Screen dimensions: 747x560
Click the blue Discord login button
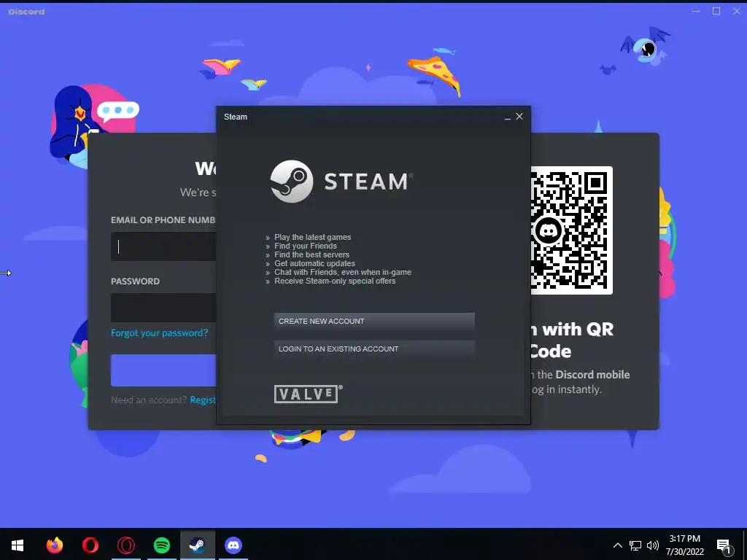point(163,370)
